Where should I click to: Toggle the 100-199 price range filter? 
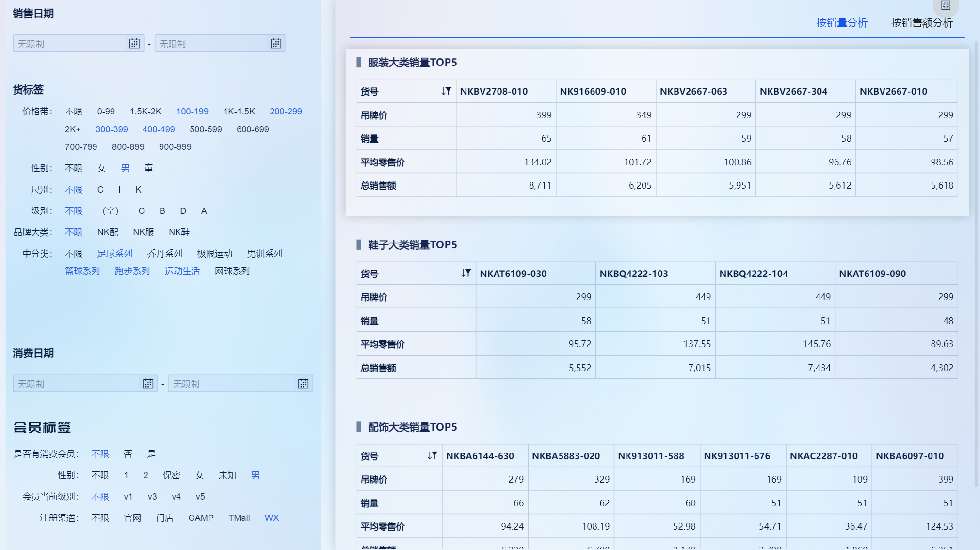(x=192, y=112)
